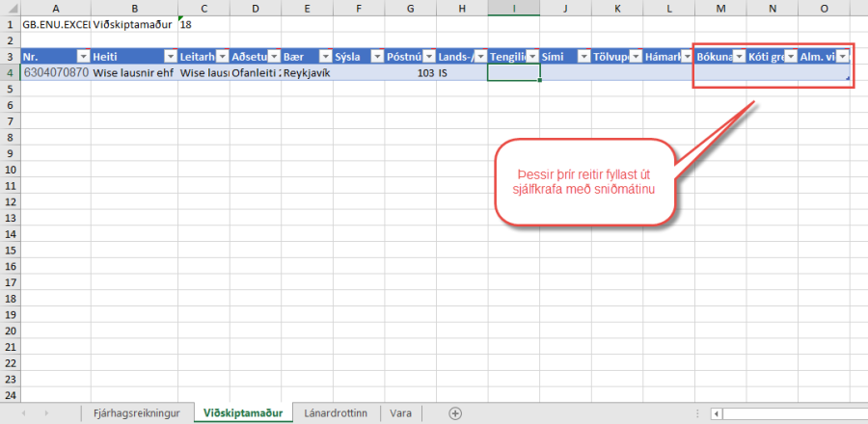Open the Lánardrottinn sheet tab
This screenshot has height=424, width=868.
tap(335, 413)
